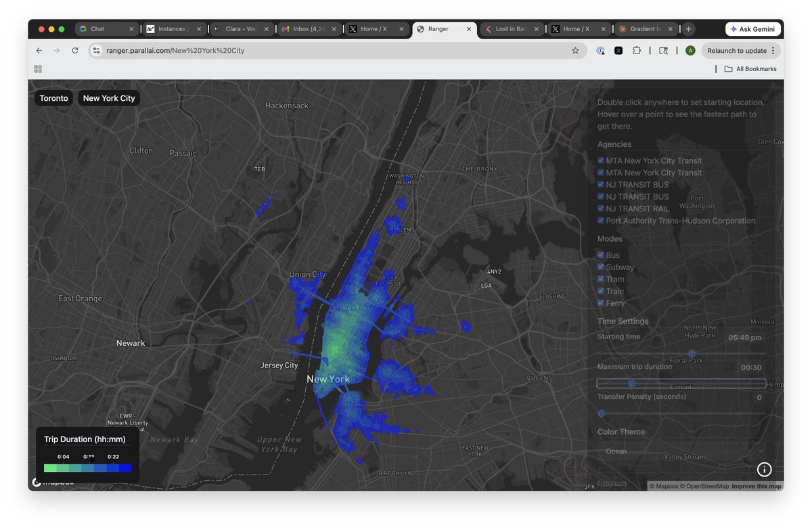
Task: Click the Newark map label
Action: coord(131,343)
